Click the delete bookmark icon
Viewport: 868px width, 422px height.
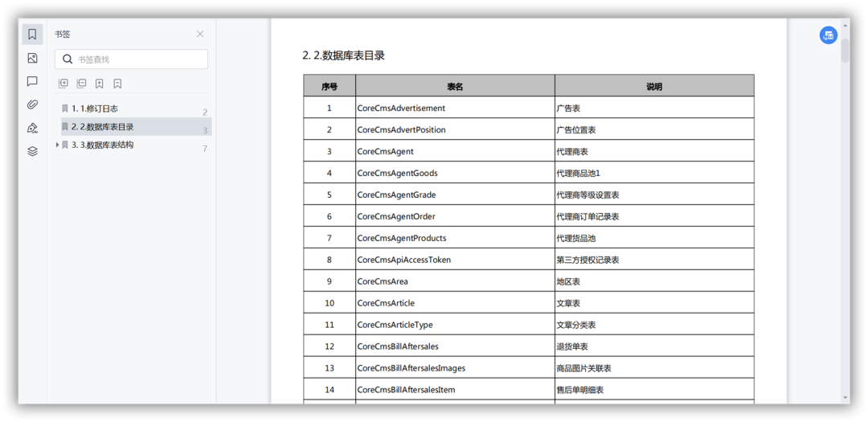pyautogui.click(x=117, y=84)
